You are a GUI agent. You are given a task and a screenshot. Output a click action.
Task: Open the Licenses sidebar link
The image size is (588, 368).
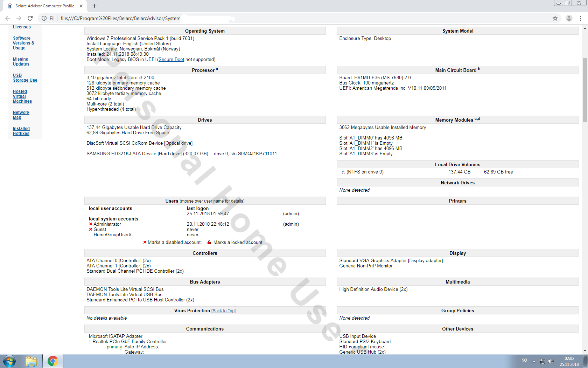pyautogui.click(x=22, y=27)
